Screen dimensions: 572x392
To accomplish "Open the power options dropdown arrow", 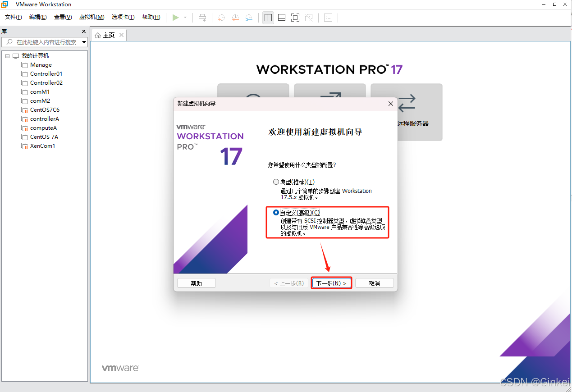I will coord(185,18).
